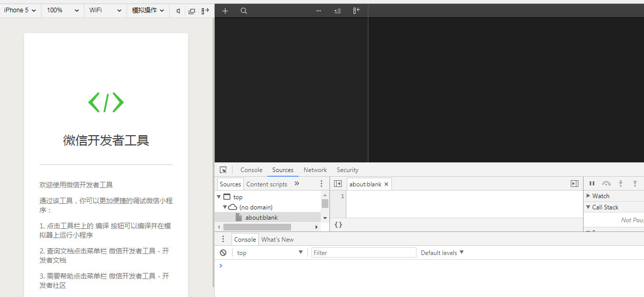Activate the inspect element picker icon
The width and height of the screenshot is (644, 297).
pyautogui.click(x=223, y=170)
